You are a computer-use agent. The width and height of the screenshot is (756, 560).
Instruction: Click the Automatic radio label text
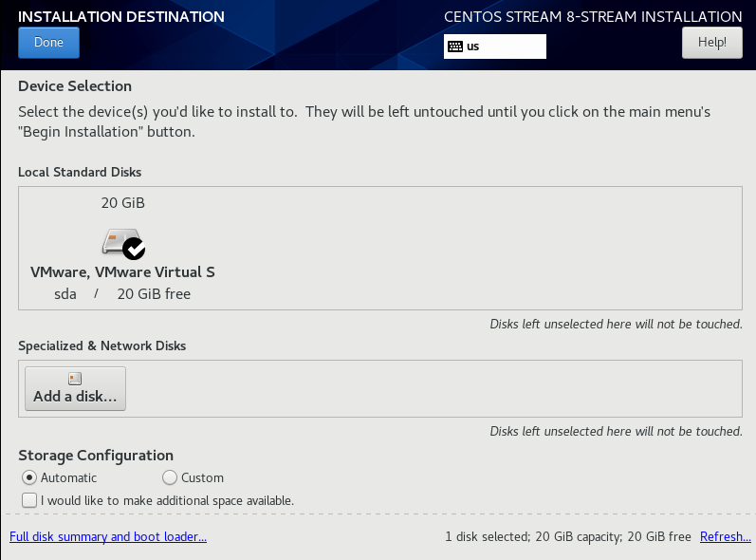pyautogui.click(x=69, y=477)
